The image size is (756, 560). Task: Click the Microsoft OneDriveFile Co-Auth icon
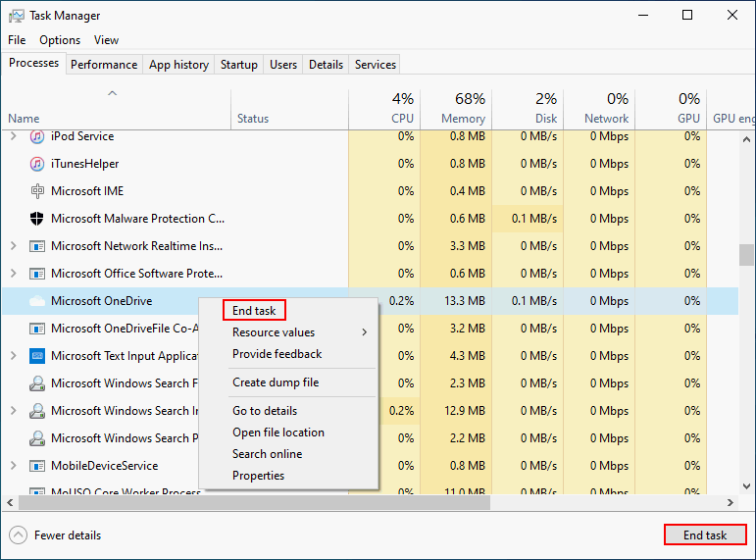click(37, 329)
